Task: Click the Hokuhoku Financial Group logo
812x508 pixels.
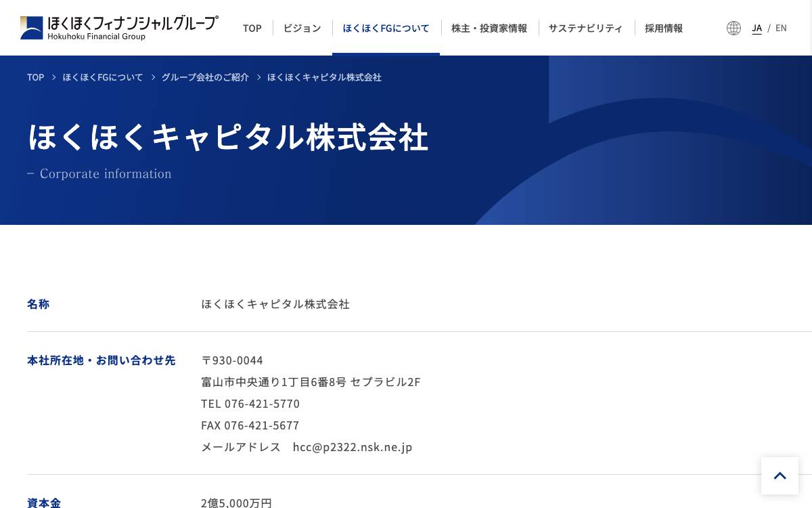Action: pyautogui.click(x=119, y=28)
